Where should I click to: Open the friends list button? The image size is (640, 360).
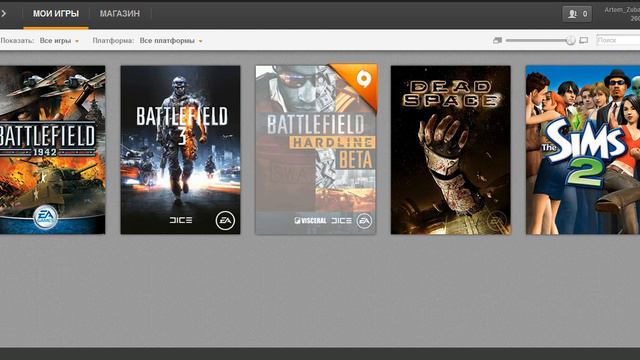pyautogui.click(x=577, y=14)
